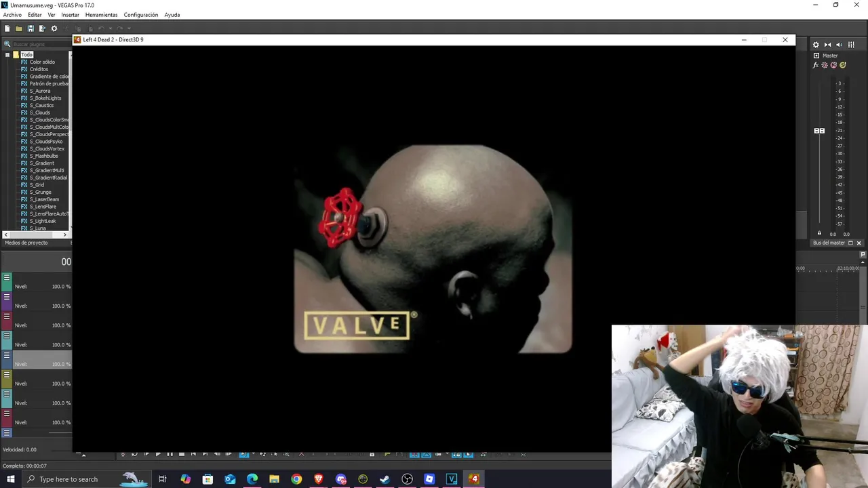Close the Bus del master panel
The image size is (868, 488).
(859, 243)
